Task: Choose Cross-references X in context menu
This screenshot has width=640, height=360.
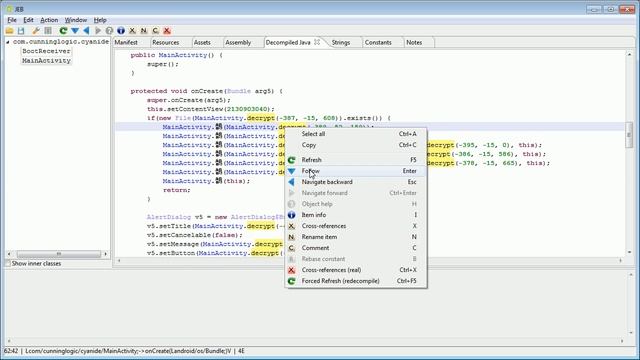Action: pos(356,226)
